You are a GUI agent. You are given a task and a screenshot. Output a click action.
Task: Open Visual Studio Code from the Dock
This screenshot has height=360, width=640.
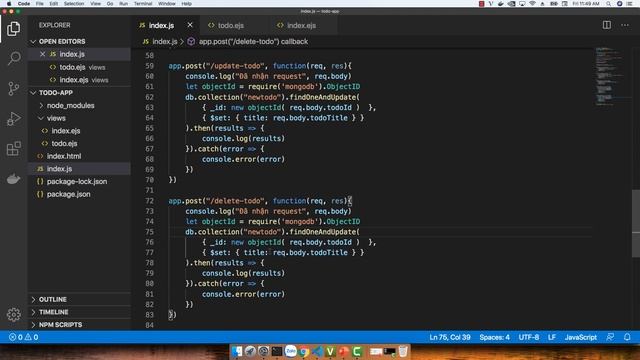point(317,351)
